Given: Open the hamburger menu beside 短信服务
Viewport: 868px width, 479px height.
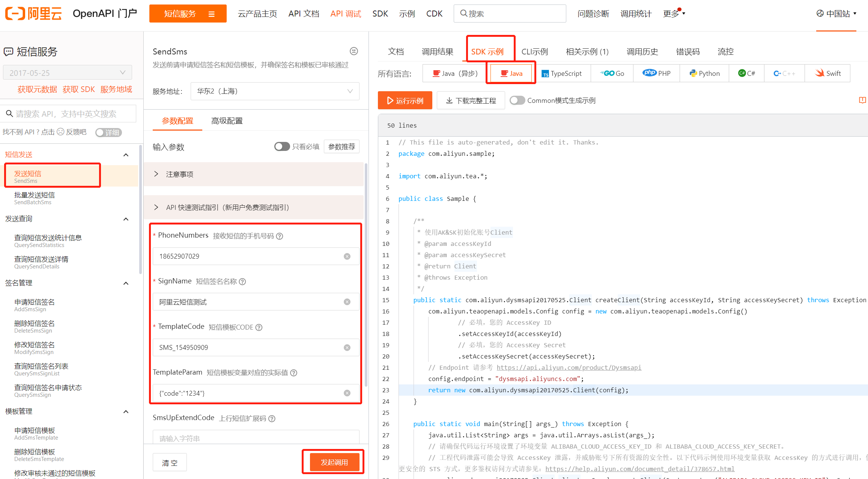Looking at the screenshot, I should (212, 14).
